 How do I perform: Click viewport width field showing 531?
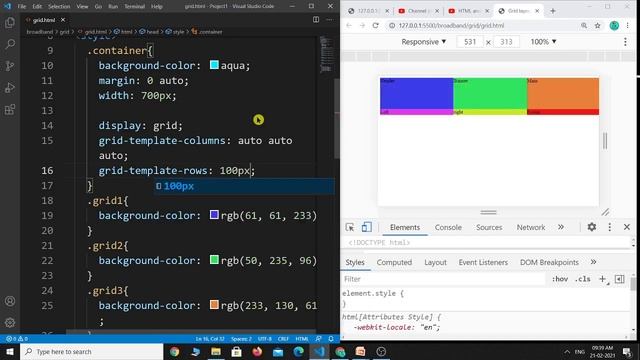click(x=470, y=42)
